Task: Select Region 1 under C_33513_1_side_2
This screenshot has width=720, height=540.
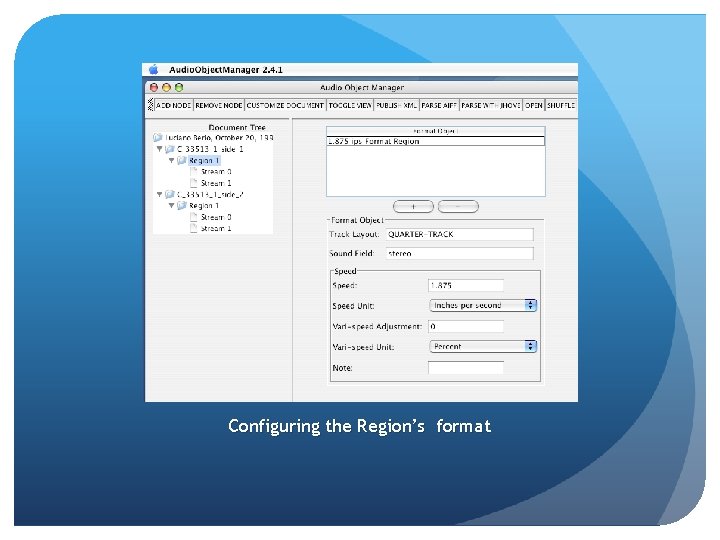Action: pos(204,206)
